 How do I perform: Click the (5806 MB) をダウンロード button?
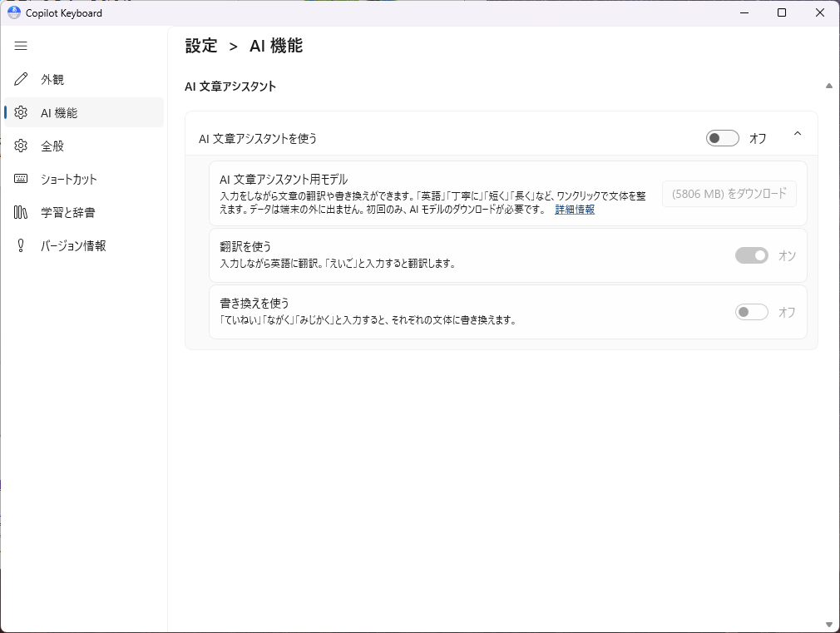(729, 194)
